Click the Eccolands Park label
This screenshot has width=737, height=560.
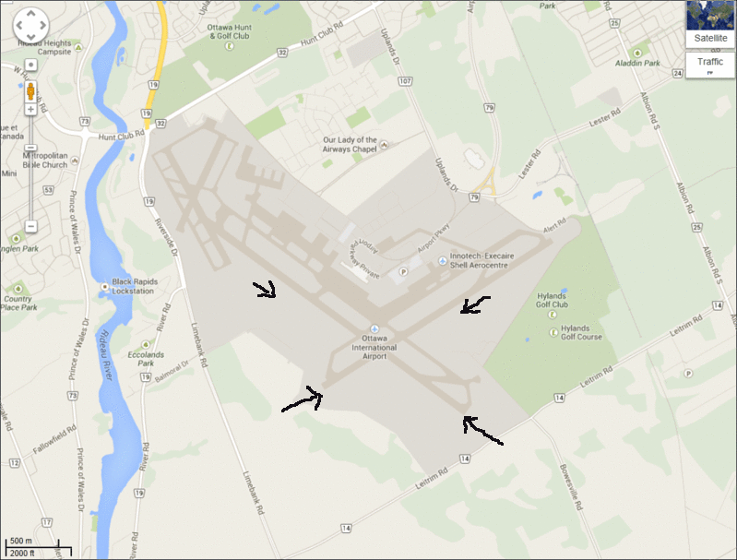[146, 359]
